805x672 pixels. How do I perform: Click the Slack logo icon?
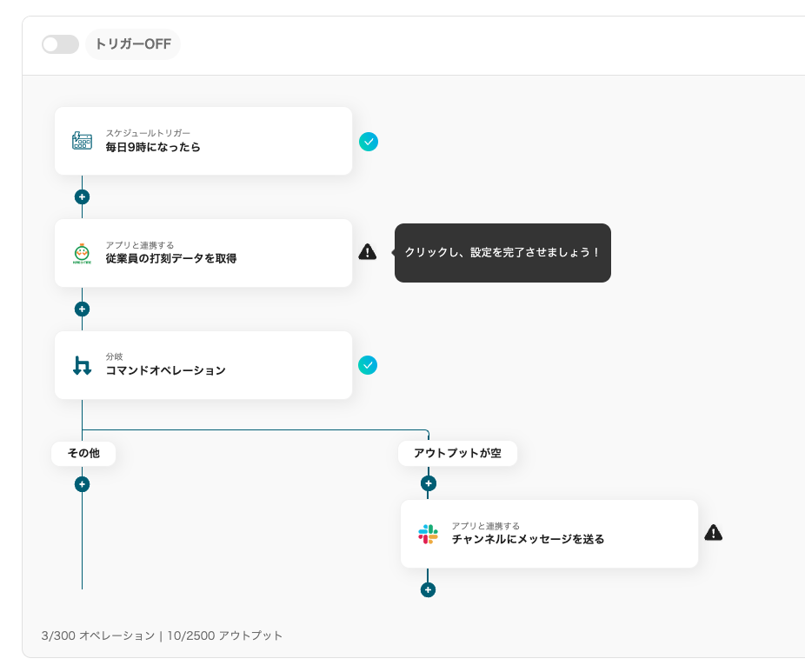point(429,534)
